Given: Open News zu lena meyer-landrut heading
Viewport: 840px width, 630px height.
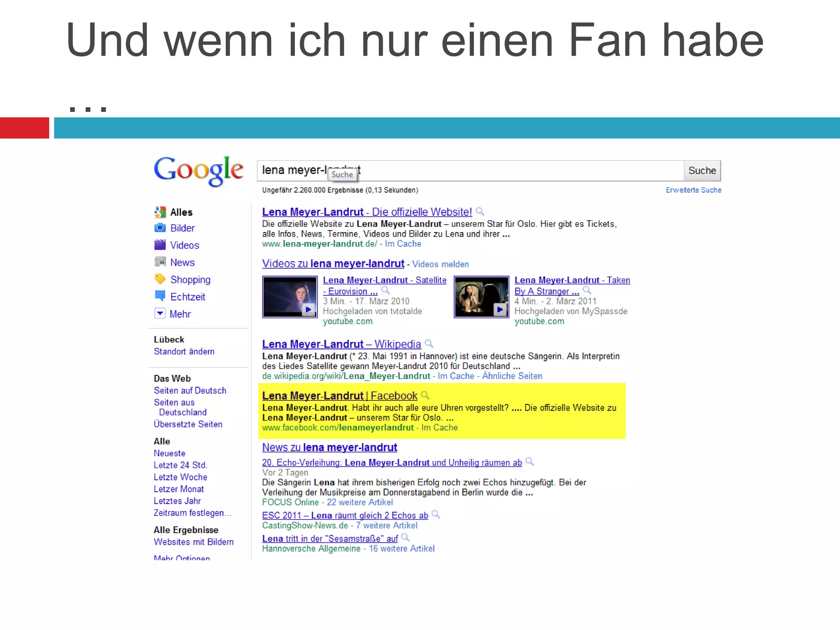Looking at the screenshot, I should click(329, 447).
